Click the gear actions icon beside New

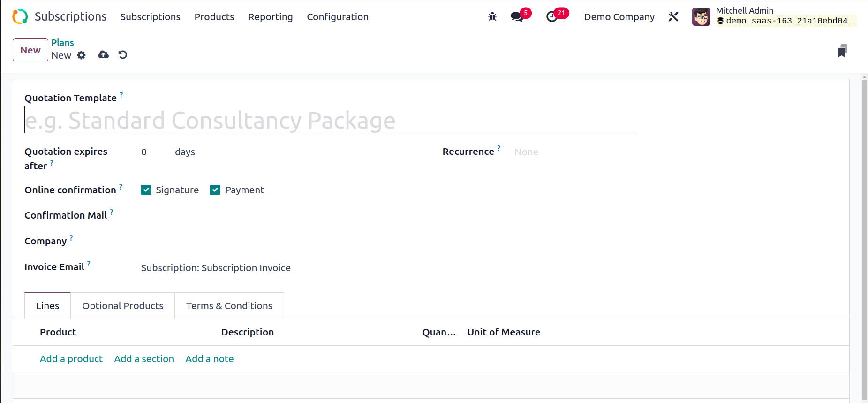[x=82, y=55]
